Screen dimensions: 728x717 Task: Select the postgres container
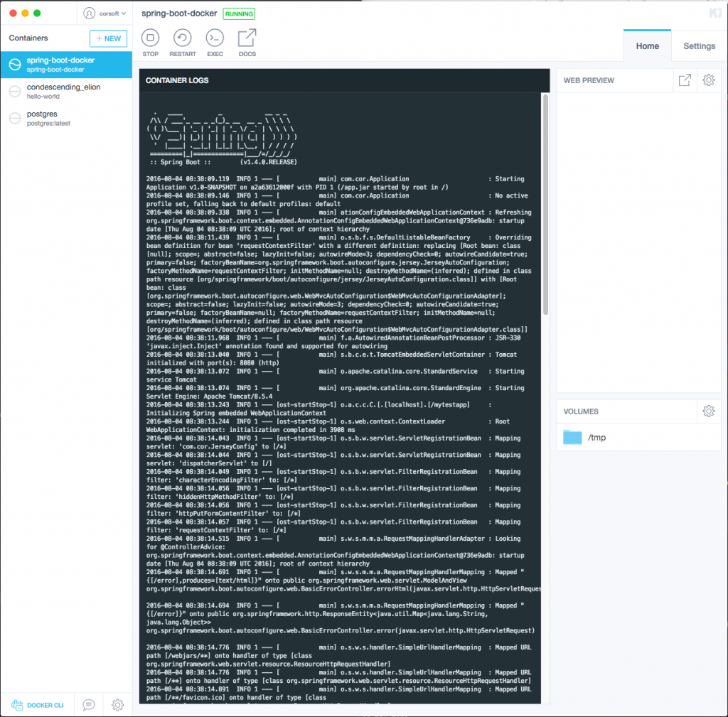[66, 117]
